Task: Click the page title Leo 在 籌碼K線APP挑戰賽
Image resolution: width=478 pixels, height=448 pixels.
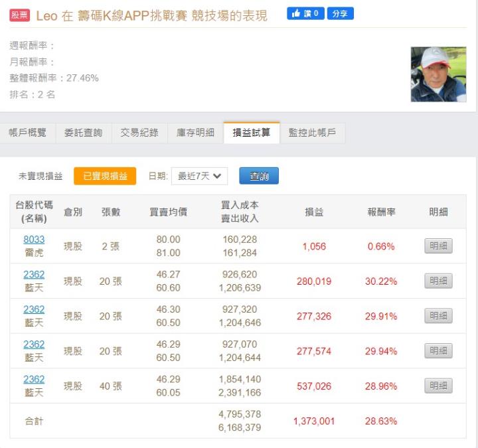Action: click(151, 15)
